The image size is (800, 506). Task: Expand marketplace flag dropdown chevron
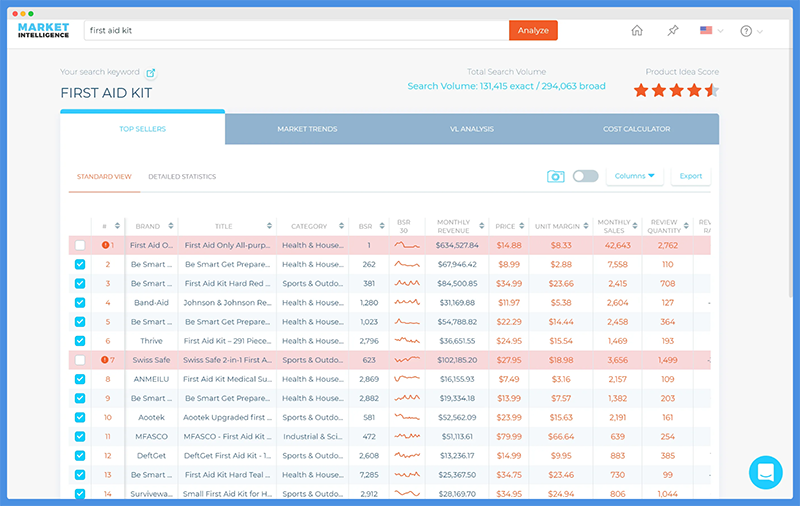720,31
